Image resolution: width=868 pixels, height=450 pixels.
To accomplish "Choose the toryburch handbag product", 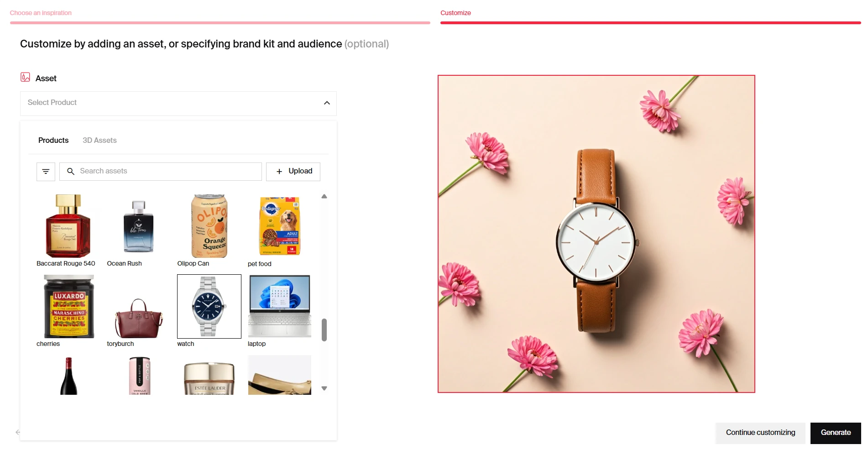I will [x=139, y=306].
